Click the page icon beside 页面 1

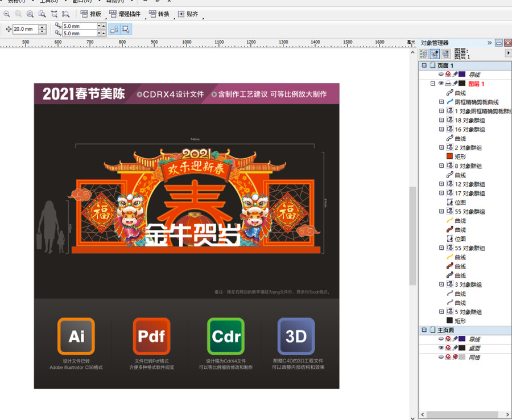[x=432, y=65]
